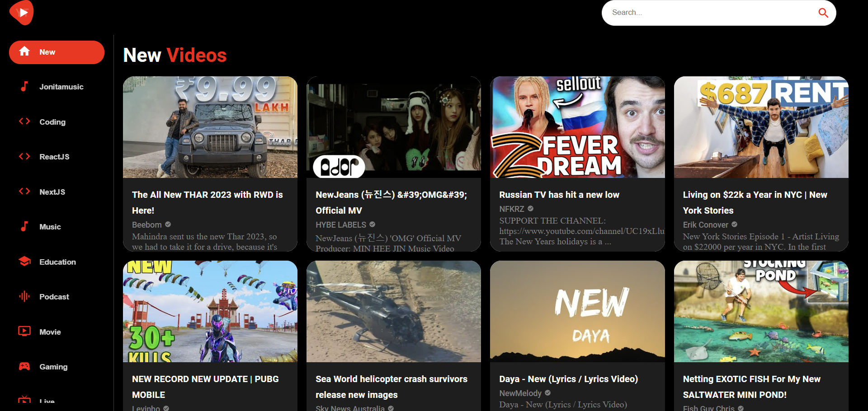The height and width of the screenshot is (411, 868).
Task: Click the music note icon beside Jonitamusic
Action: point(24,86)
